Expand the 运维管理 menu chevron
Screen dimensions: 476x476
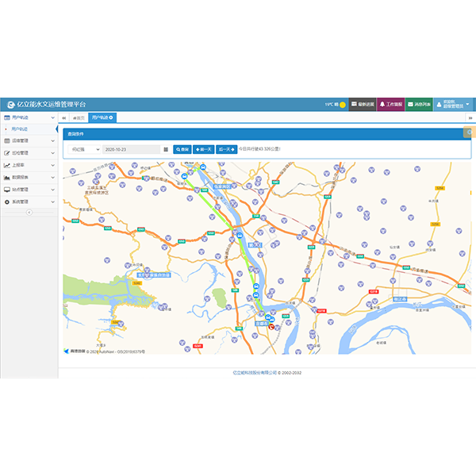point(53,140)
